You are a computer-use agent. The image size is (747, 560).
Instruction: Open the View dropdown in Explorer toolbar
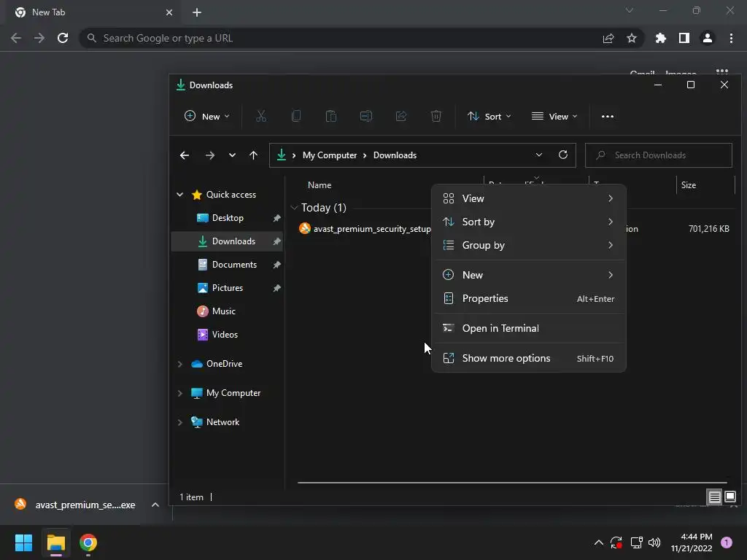coord(554,116)
